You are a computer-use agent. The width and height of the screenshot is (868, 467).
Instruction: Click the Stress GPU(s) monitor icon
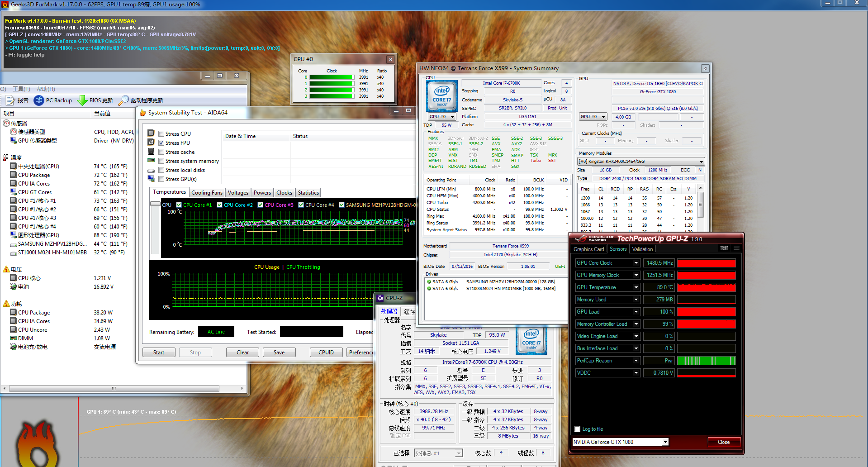coord(151,179)
